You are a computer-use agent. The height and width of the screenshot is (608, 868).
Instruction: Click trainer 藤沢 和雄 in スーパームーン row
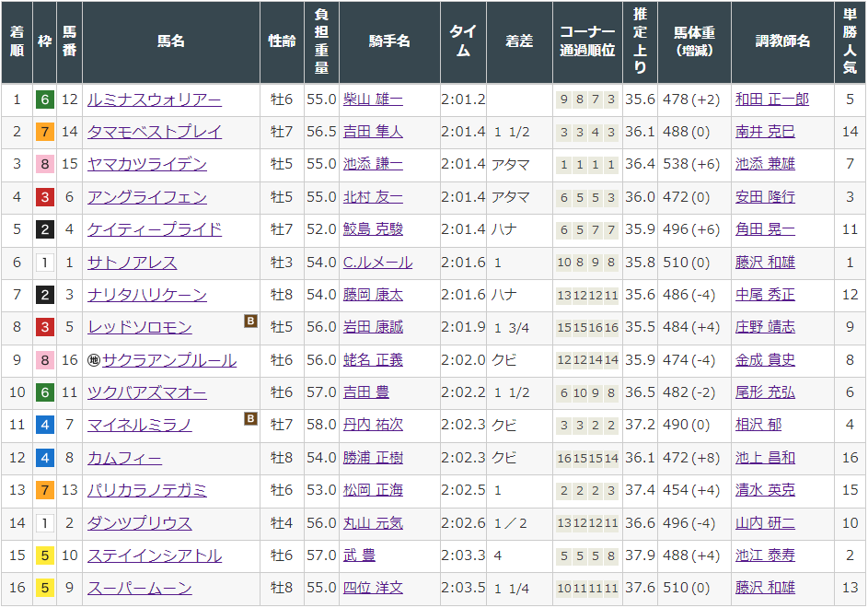[x=765, y=588]
